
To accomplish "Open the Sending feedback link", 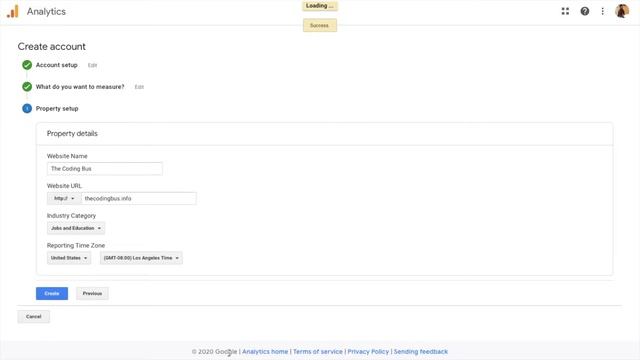I will click(x=420, y=351).
